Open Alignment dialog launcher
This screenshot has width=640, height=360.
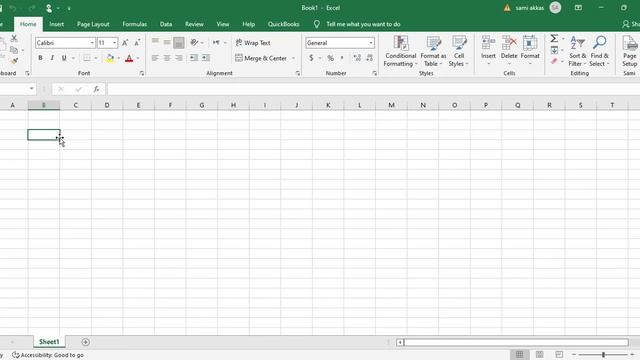pyautogui.click(x=298, y=73)
